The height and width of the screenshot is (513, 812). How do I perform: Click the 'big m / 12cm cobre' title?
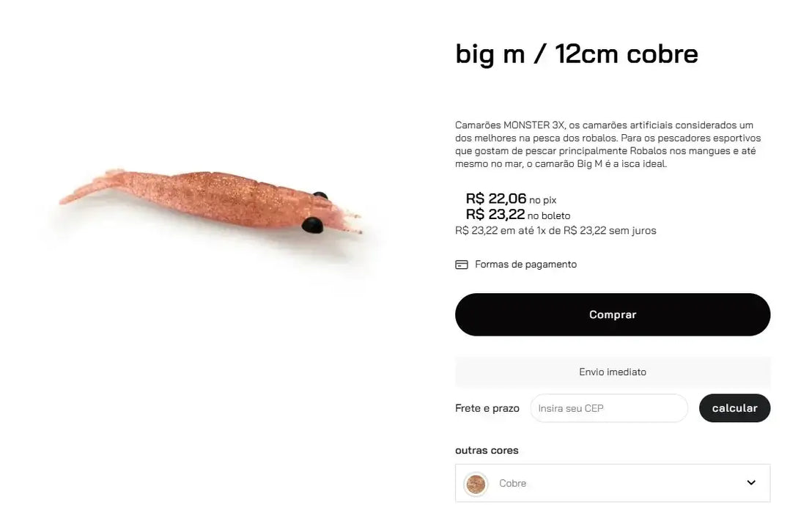point(576,53)
